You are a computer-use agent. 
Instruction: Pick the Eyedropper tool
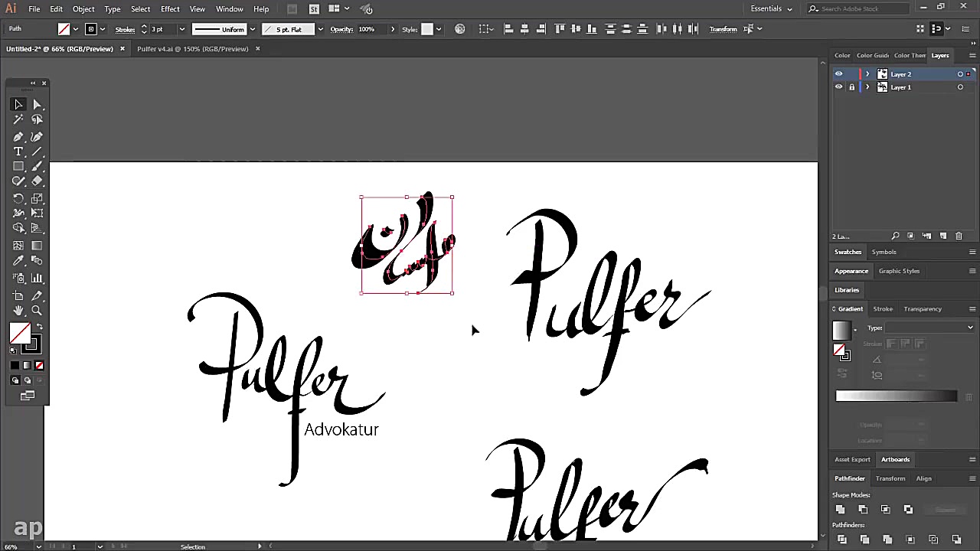pyautogui.click(x=19, y=261)
